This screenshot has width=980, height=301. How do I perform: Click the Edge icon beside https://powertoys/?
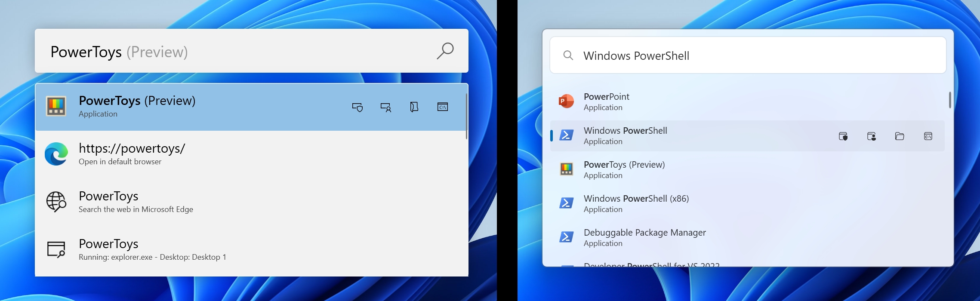[x=56, y=154]
